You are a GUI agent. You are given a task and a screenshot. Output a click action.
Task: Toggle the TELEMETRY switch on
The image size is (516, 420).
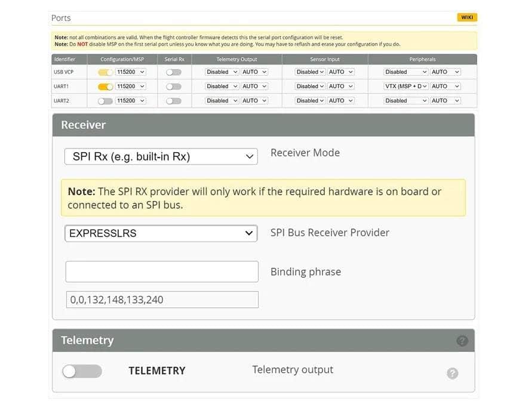[x=82, y=371]
